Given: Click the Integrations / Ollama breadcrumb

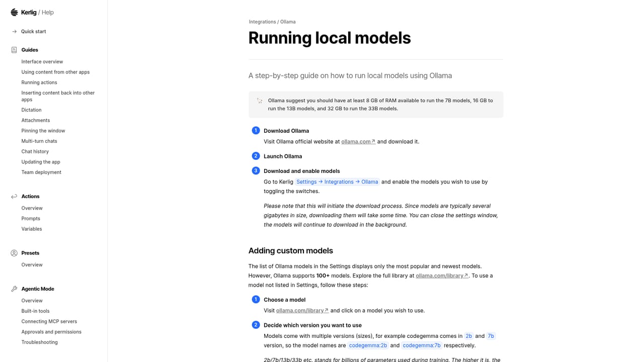Looking at the screenshot, I should (272, 22).
